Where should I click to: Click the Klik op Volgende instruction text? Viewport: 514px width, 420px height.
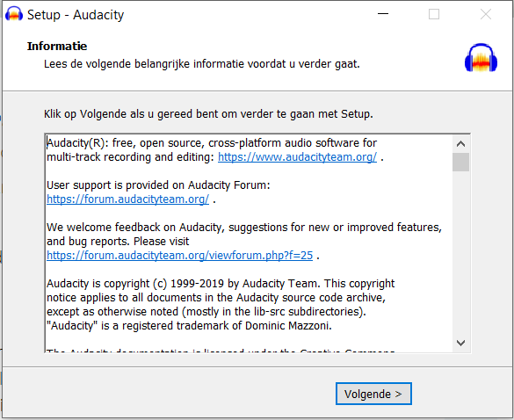coord(208,114)
